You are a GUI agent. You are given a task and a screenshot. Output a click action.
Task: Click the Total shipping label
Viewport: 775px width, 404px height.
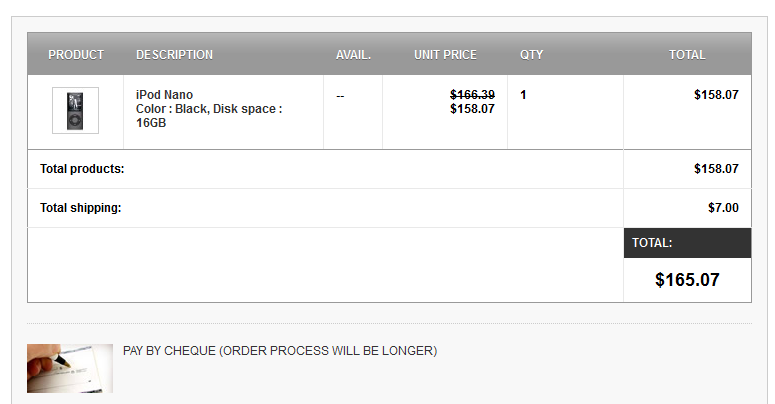click(x=80, y=208)
